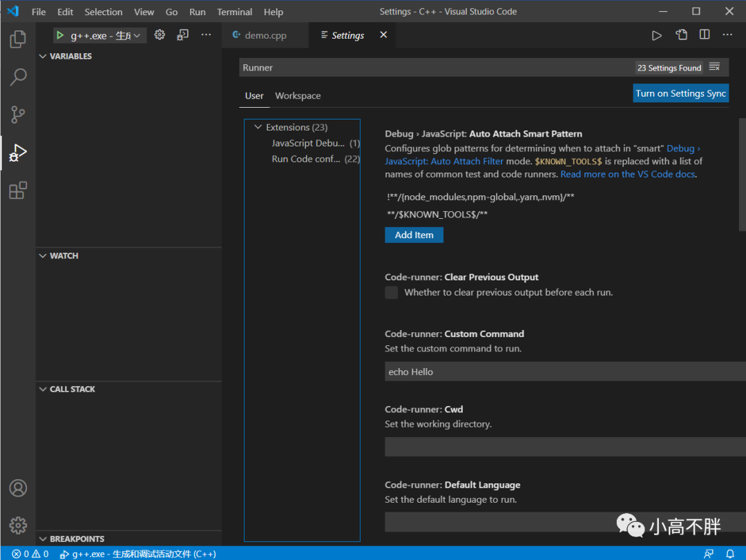Open launch.json via debug gear icon

tap(160, 35)
